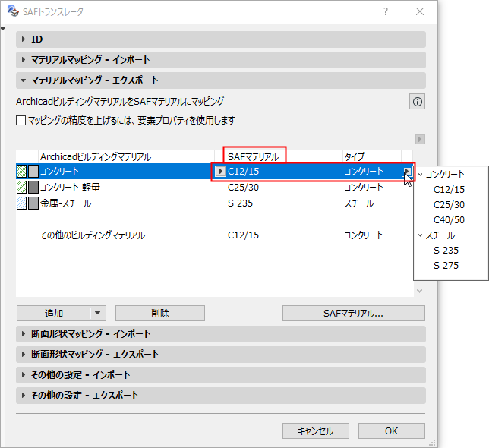Open the help question mark in title bar
The image size is (489, 448).
click(x=386, y=11)
